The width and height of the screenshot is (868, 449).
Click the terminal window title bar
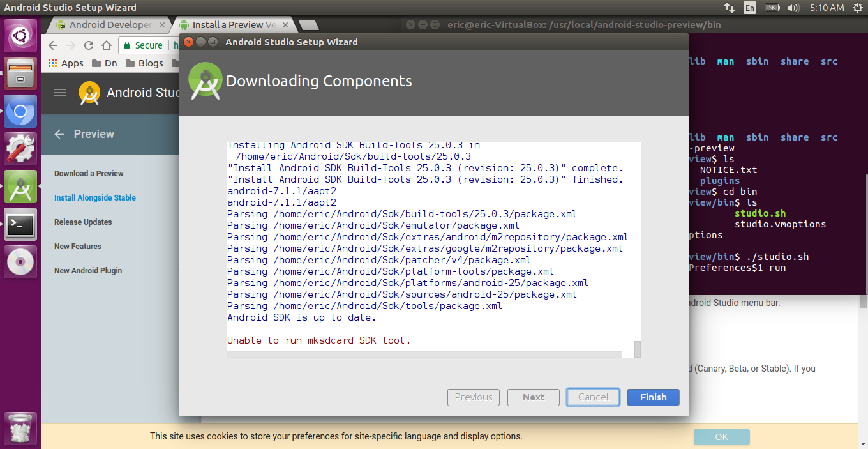635,25
